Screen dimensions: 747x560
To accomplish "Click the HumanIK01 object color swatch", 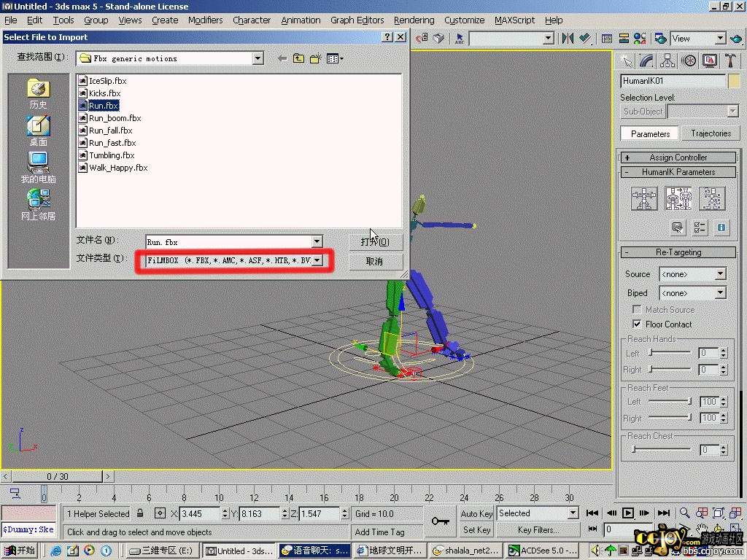I will [734, 81].
